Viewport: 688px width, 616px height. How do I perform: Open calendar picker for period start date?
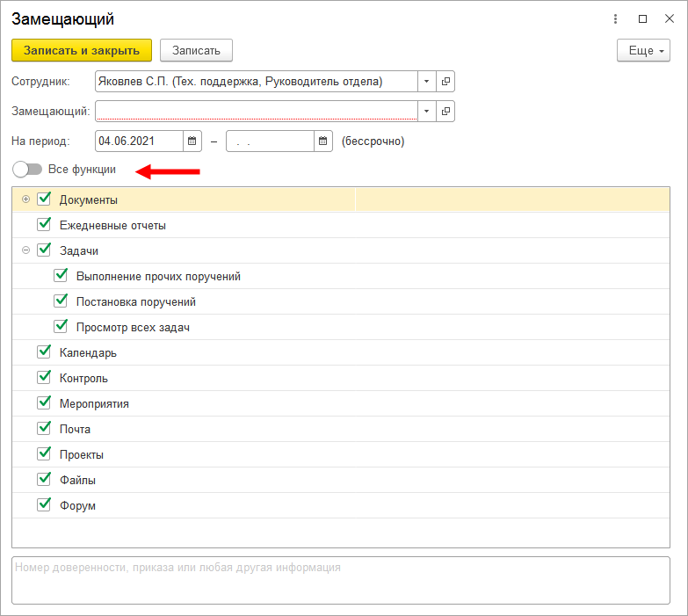[x=192, y=141]
